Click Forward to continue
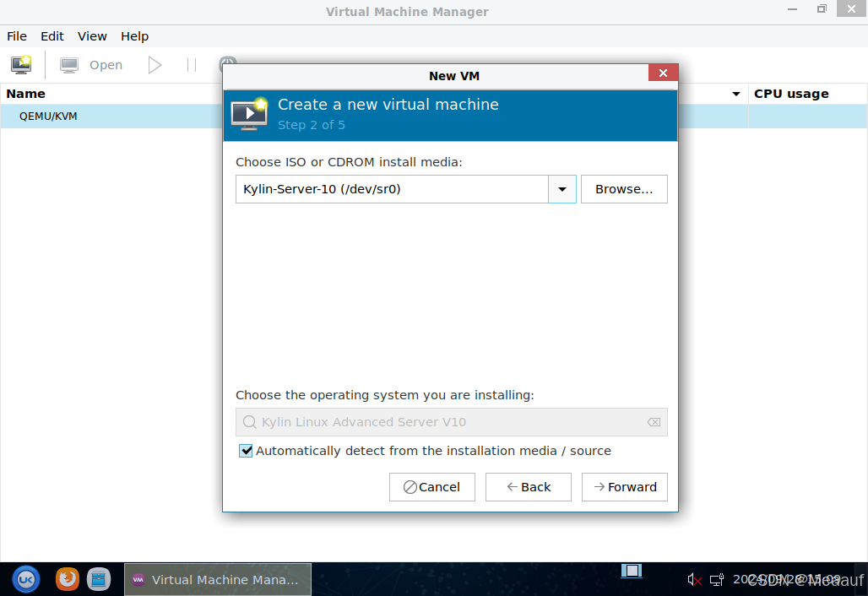The height and width of the screenshot is (596, 868). [x=625, y=487]
